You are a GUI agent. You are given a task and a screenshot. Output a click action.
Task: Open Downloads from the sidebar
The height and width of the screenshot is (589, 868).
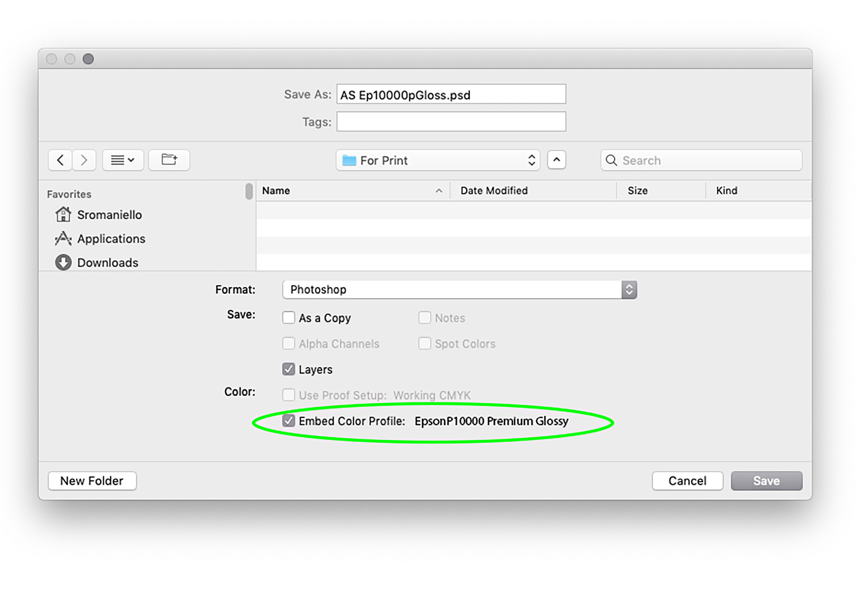pyautogui.click(x=107, y=262)
